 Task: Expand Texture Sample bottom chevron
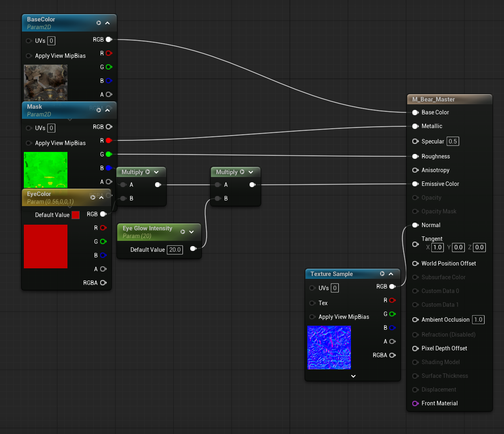click(353, 376)
